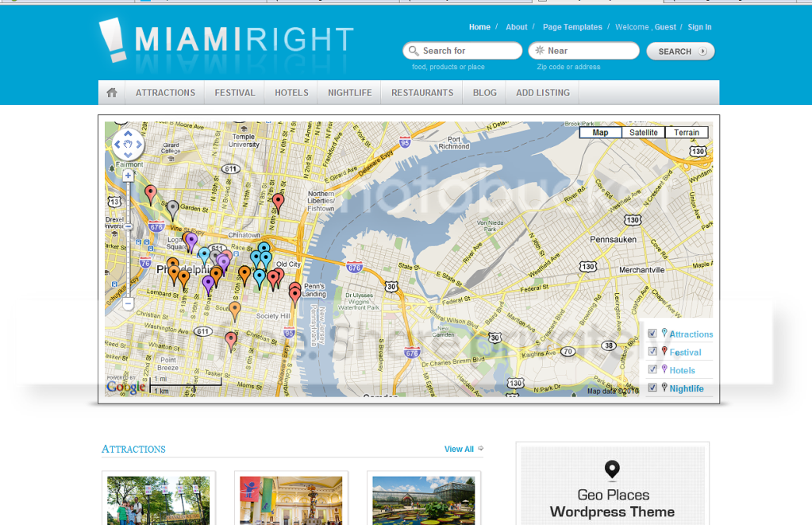Screen dimensions: 812x525
Task: Toggle the Attractions map layer checkbox
Action: pos(652,334)
